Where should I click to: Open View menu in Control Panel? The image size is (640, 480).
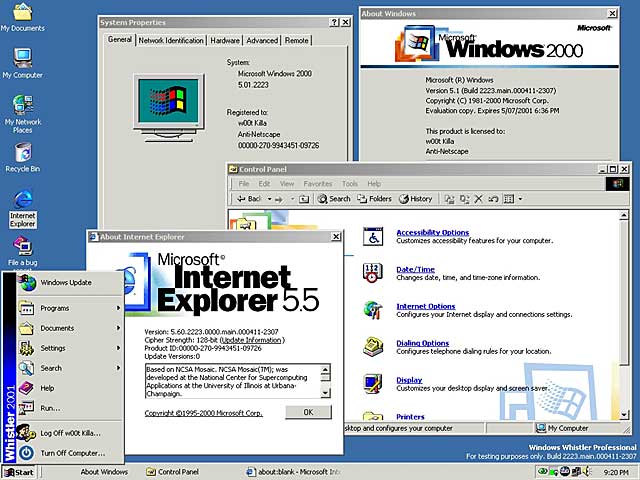287,184
